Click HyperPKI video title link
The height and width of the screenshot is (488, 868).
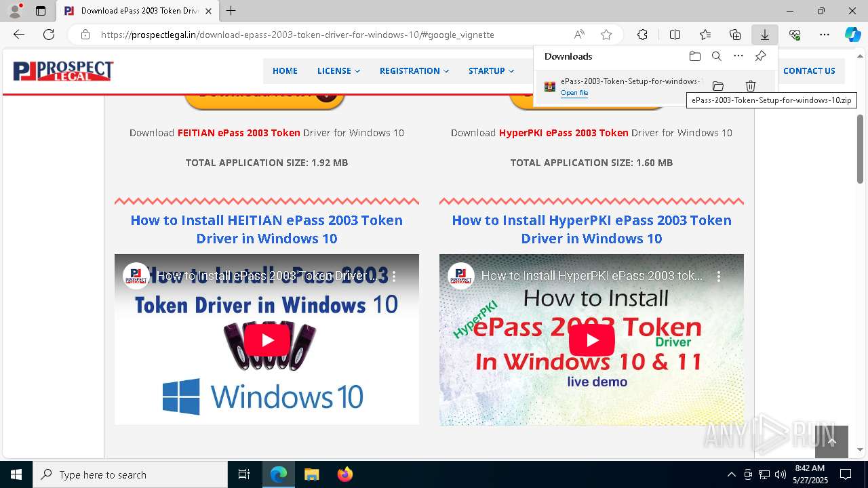point(592,276)
